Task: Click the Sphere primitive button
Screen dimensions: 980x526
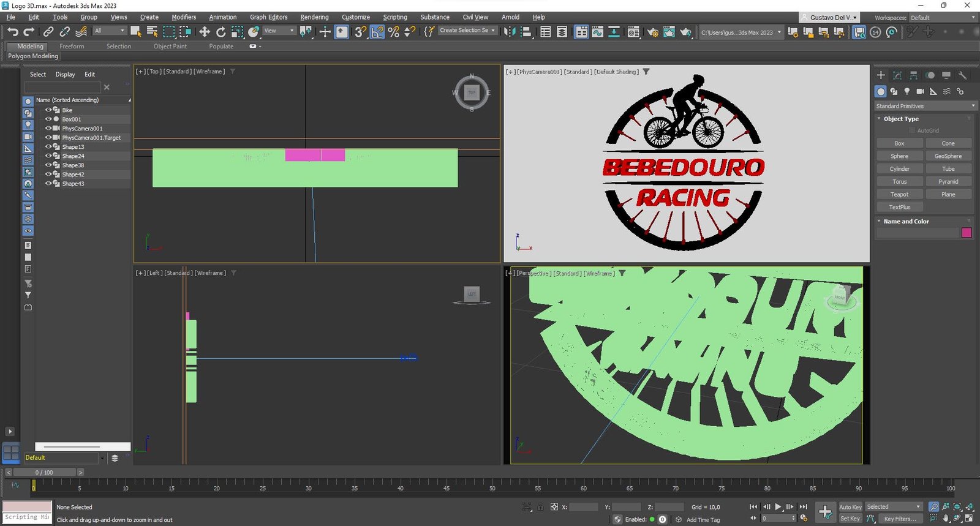Action: 899,156
